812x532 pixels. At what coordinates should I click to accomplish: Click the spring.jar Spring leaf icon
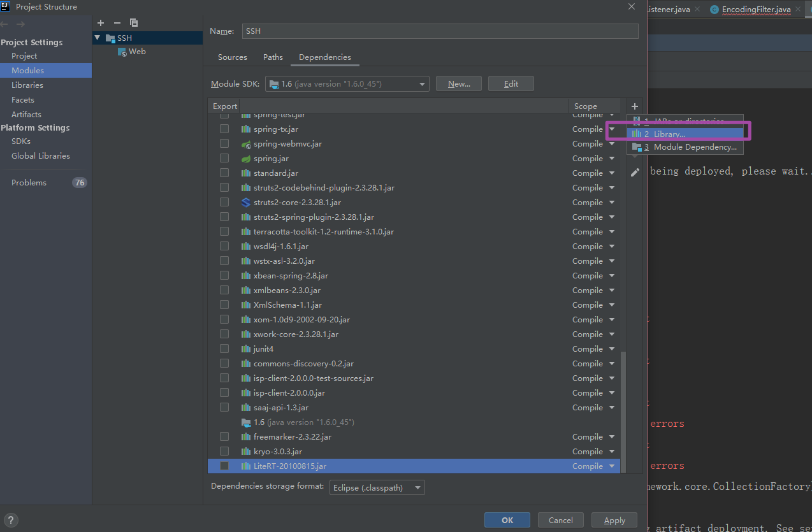tap(246, 159)
